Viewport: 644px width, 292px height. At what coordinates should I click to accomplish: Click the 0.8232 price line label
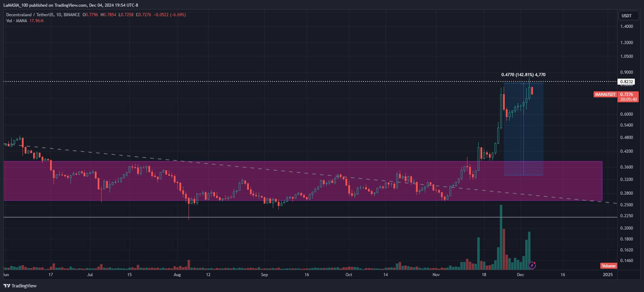point(626,81)
